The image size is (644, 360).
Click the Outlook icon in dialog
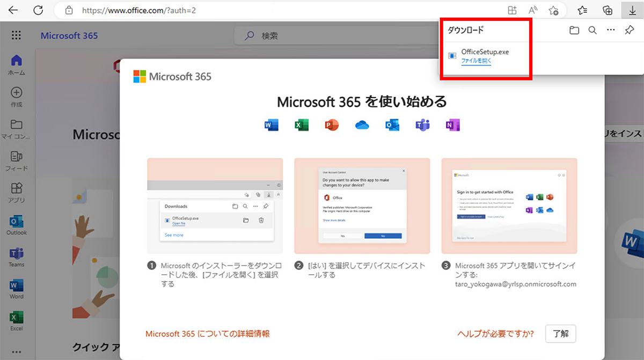pos(392,125)
